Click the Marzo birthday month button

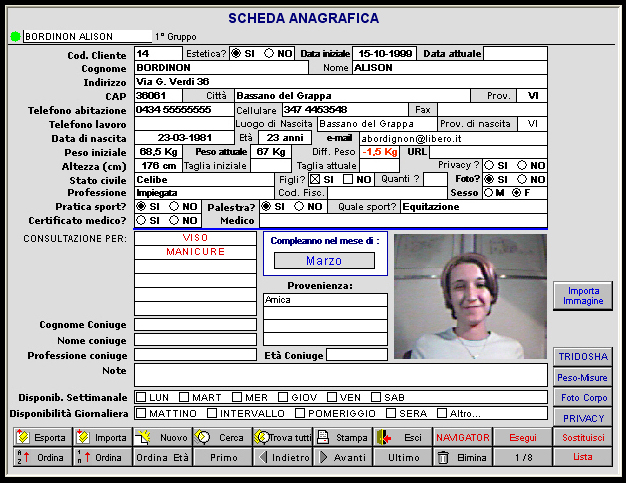pyautogui.click(x=324, y=261)
